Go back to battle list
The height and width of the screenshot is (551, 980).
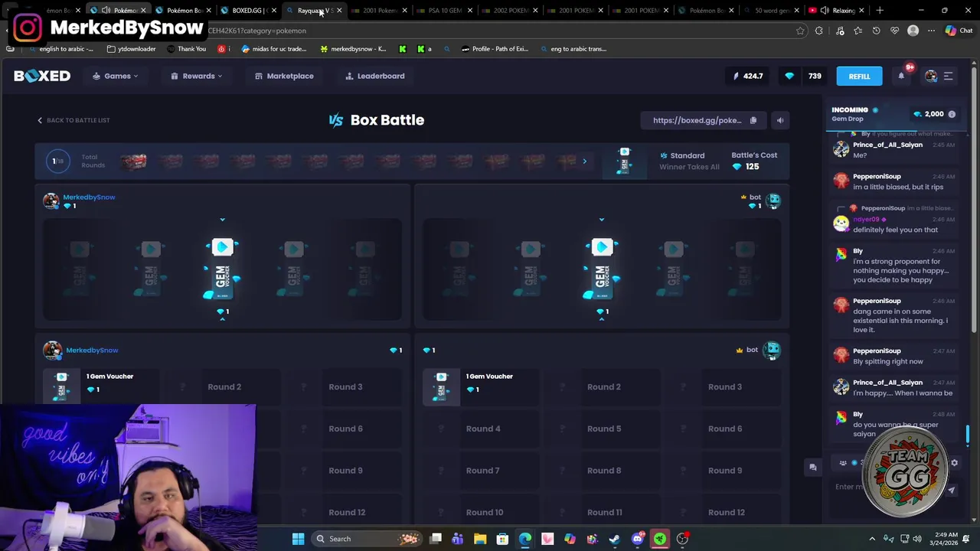click(73, 120)
